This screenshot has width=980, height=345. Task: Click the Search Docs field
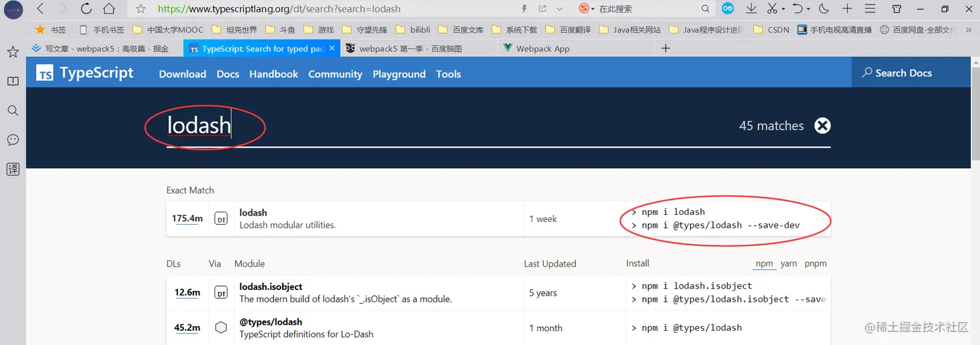[911, 72]
